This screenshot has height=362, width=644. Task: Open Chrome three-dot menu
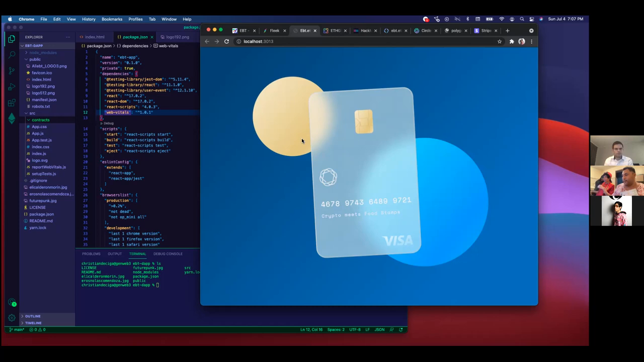(x=531, y=41)
